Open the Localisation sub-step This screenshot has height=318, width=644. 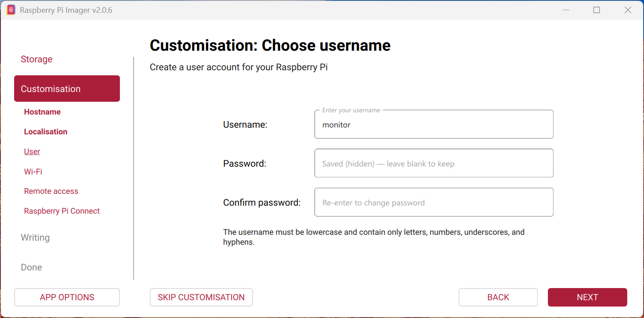click(x=46, y=132)
